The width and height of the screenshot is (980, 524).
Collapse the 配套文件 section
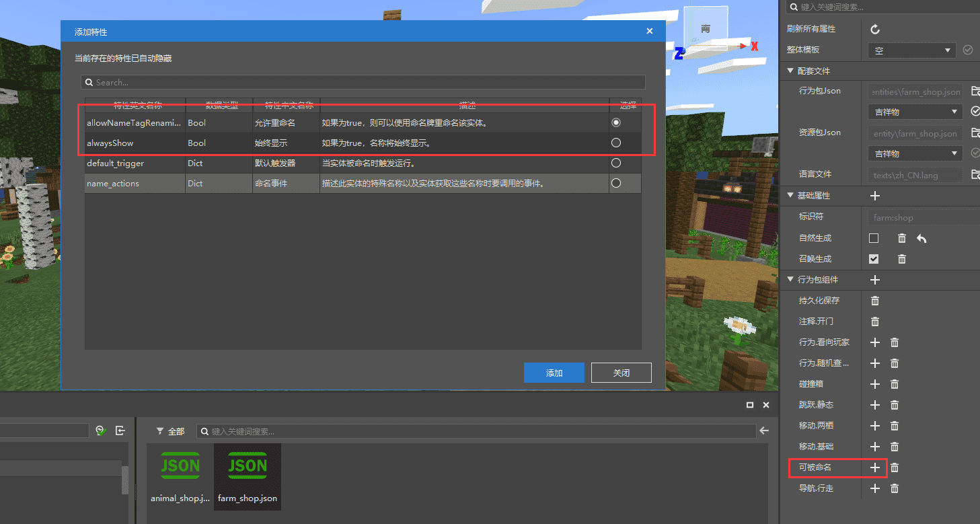790,71
